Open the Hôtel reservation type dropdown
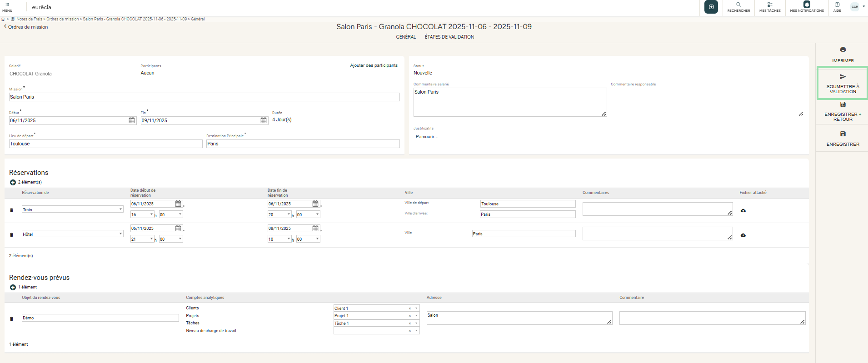868x363 pixels. [120, 234]
